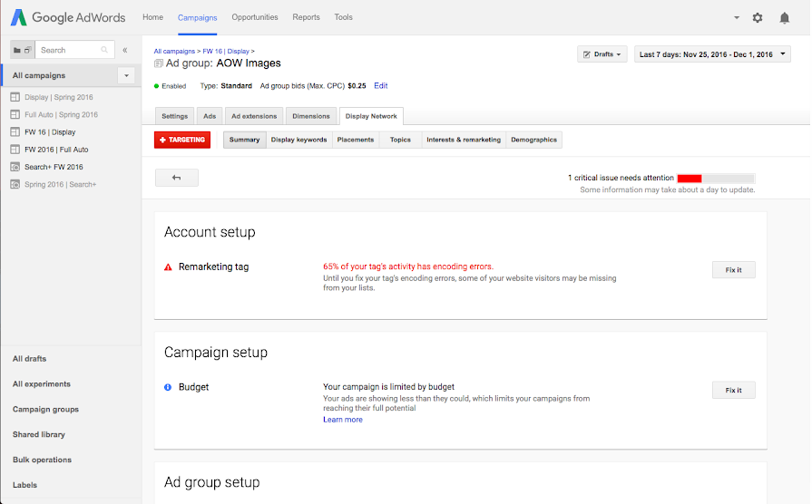Open the Tools menu
This screenshot has width=812, height=504.
click(x=343, y=17)
